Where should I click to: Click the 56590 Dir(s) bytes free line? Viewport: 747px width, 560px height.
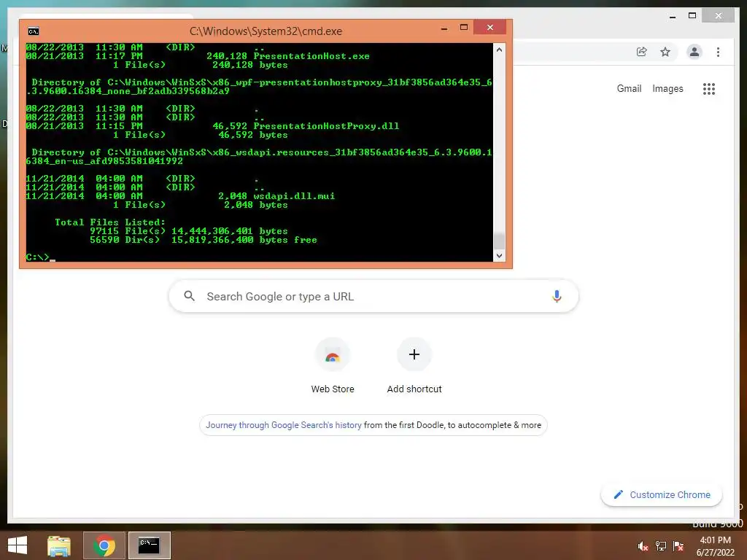click(x=203, y=240)
